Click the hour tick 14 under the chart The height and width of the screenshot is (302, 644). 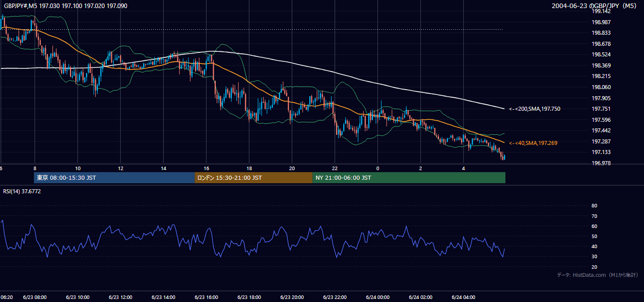(163, 168)
